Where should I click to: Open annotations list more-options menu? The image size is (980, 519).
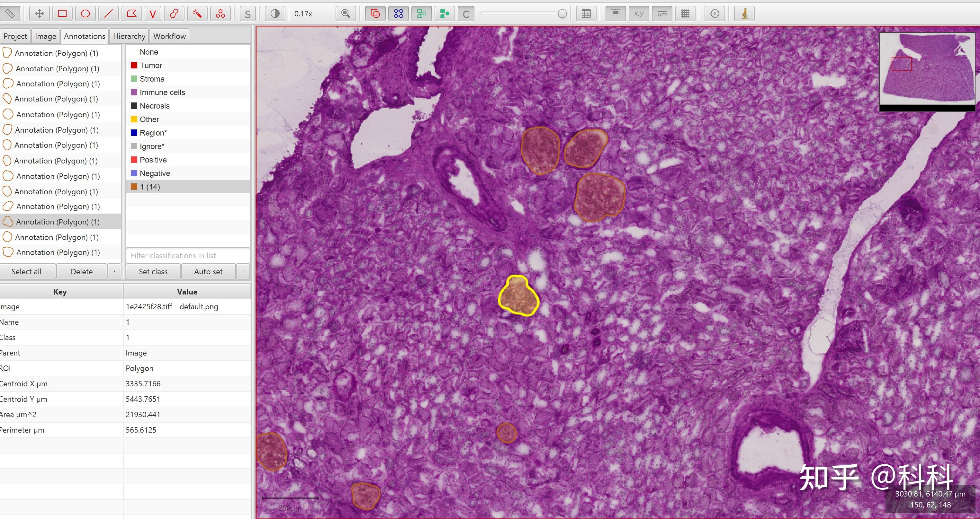(114, 271)
